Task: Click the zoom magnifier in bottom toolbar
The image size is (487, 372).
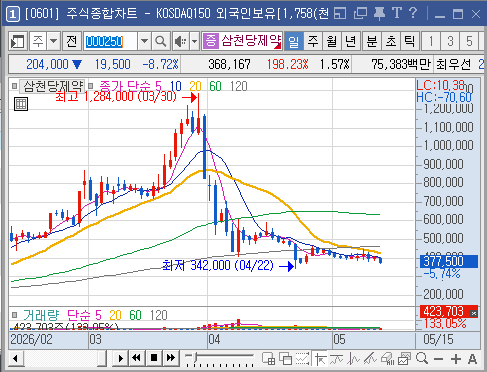Action: coord(422,359)
